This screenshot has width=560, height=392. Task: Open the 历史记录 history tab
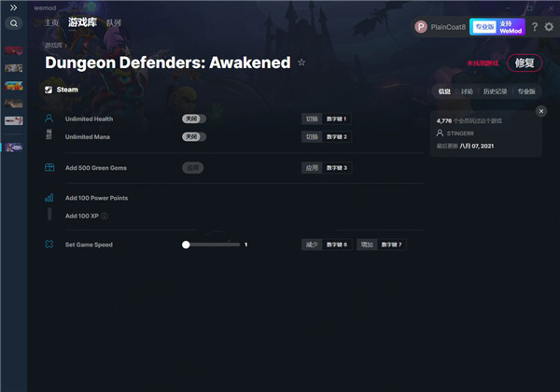click(x=495, y=91)
